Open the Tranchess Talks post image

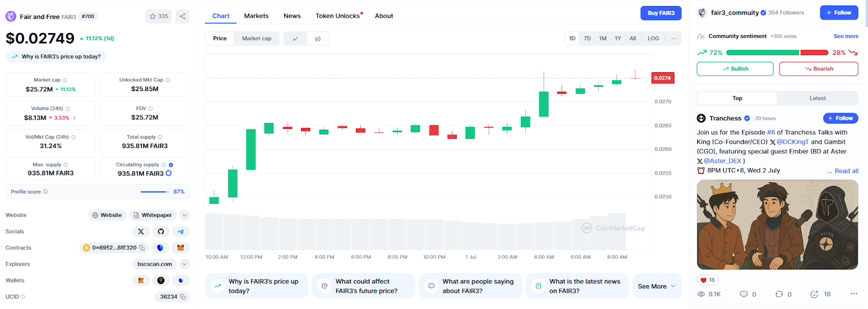(x=777, y=225)
